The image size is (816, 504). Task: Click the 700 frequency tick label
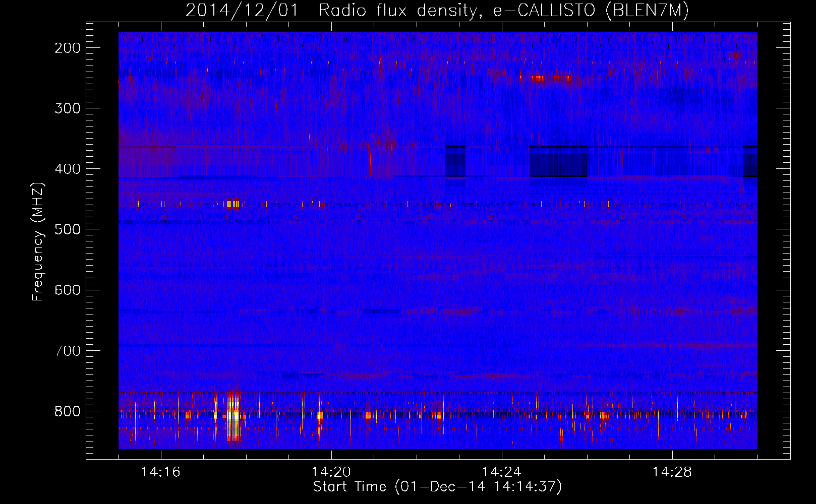coord(68,350)
